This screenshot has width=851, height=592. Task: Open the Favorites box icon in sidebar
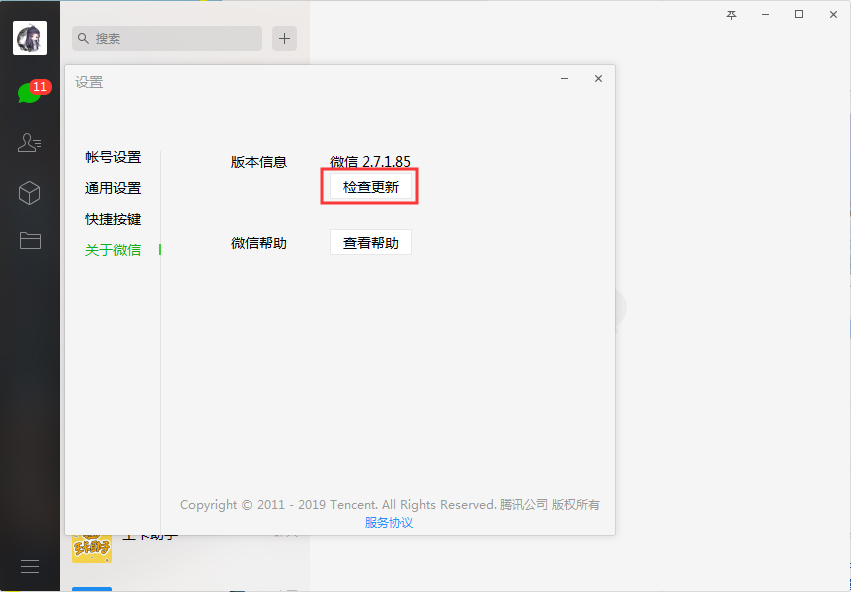point(30,192)
